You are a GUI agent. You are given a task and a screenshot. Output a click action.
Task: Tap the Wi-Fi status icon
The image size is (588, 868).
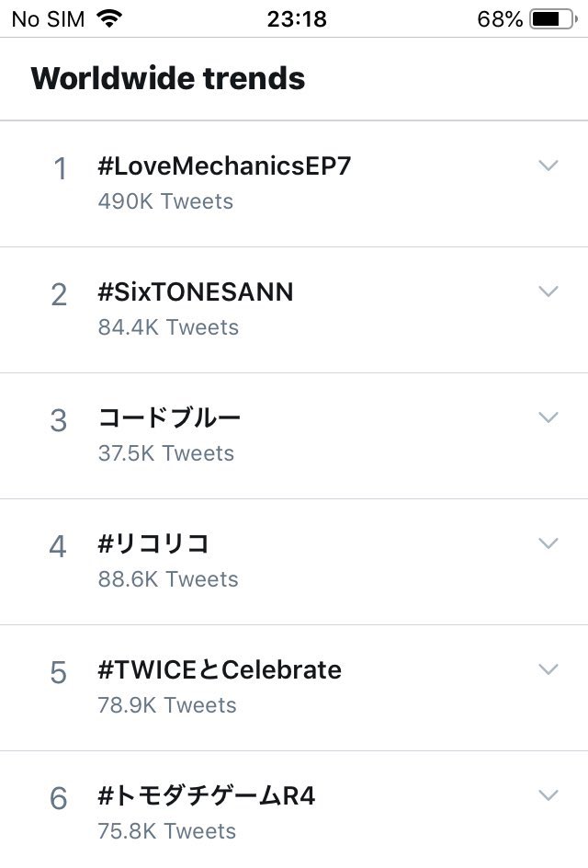(x=109, y=18)
